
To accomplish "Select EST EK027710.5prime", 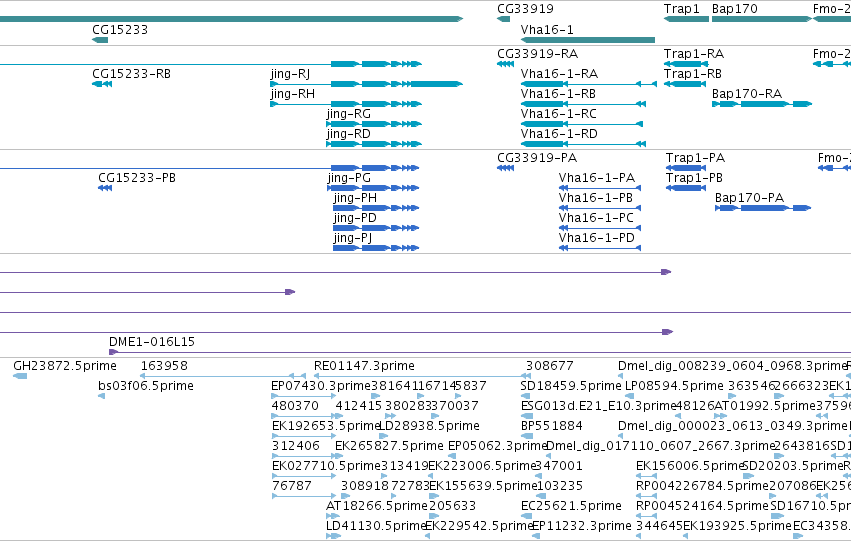I will 326,466.
